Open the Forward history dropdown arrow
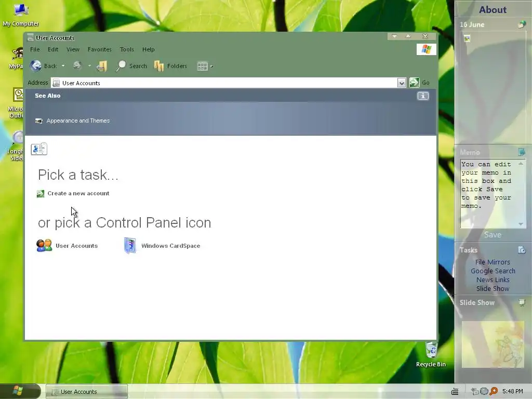 pos(89,66)
